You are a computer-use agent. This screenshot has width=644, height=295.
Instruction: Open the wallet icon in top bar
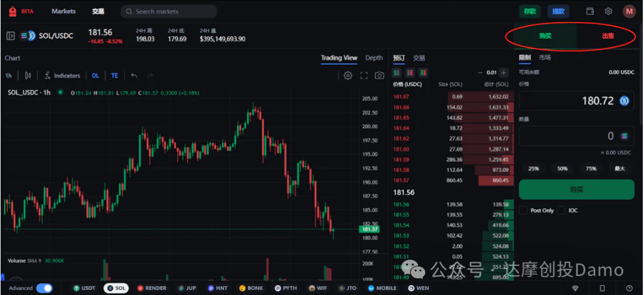[x=590, y=11]
